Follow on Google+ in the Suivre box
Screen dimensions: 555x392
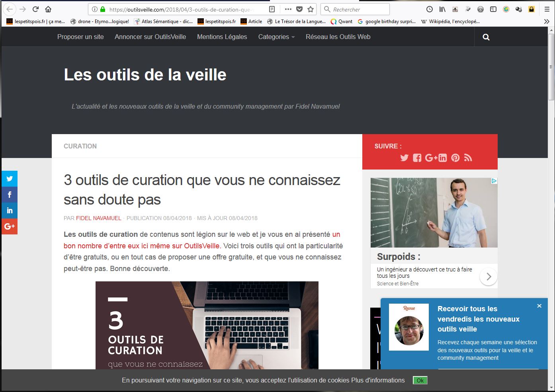pyautogui.click(x=431, y=158)
